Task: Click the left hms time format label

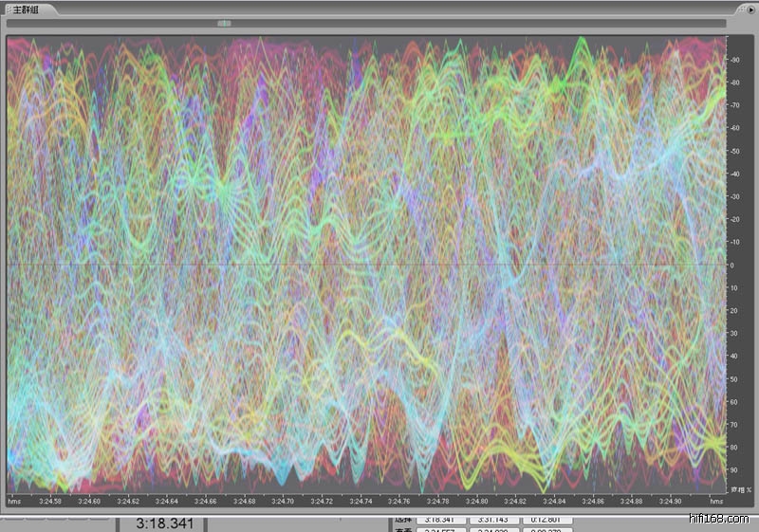Action: [14, 501]
